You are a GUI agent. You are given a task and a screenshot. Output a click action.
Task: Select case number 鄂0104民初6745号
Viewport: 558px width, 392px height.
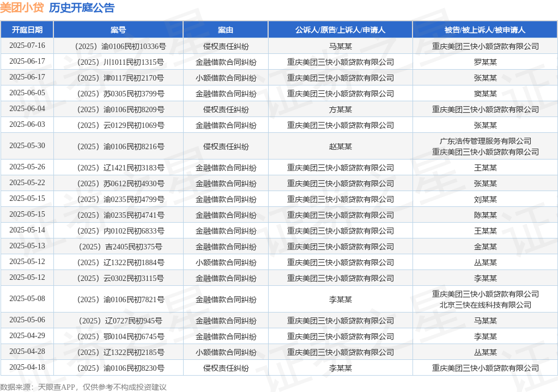click(120, 336)
